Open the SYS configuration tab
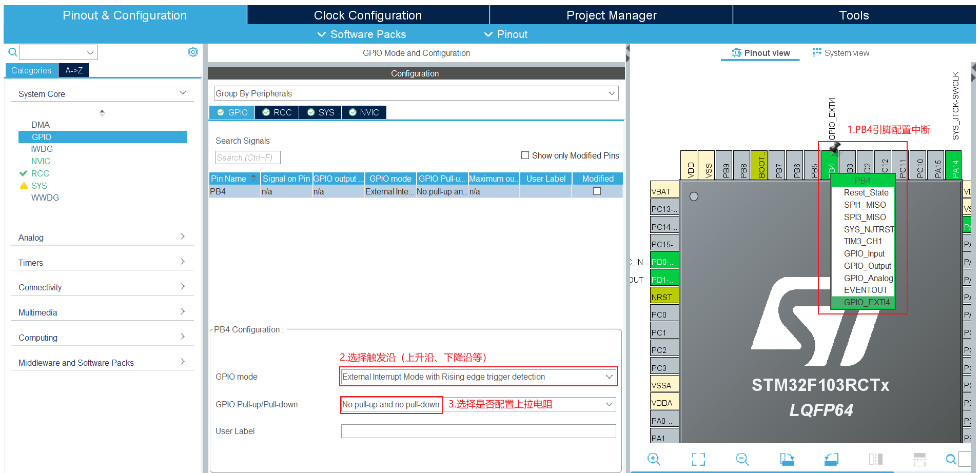 pos(321,112)
